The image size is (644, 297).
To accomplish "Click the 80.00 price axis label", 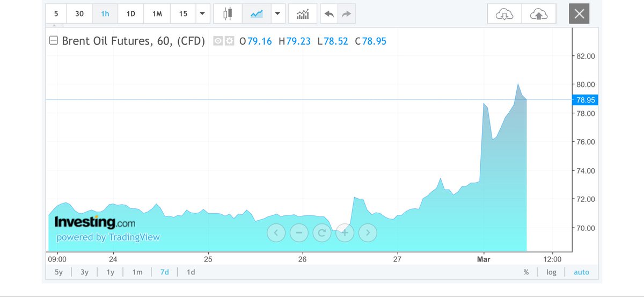I will (x=586, y=84).
